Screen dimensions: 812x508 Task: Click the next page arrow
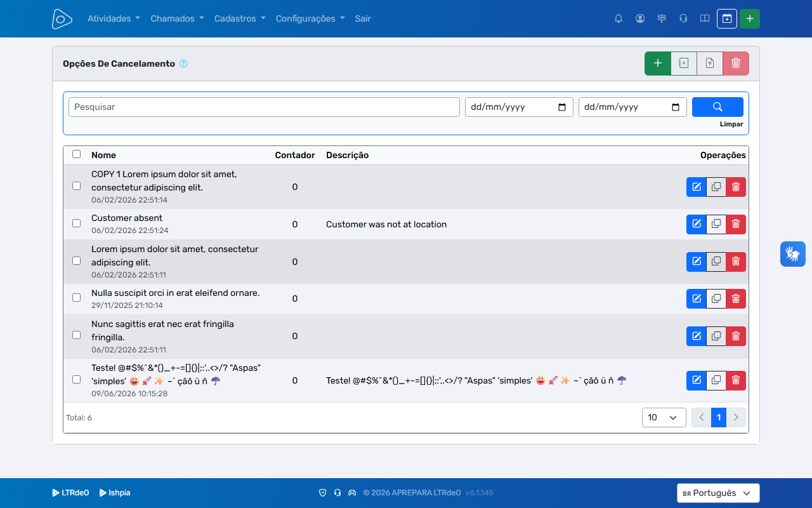click(x=736, y=417)
